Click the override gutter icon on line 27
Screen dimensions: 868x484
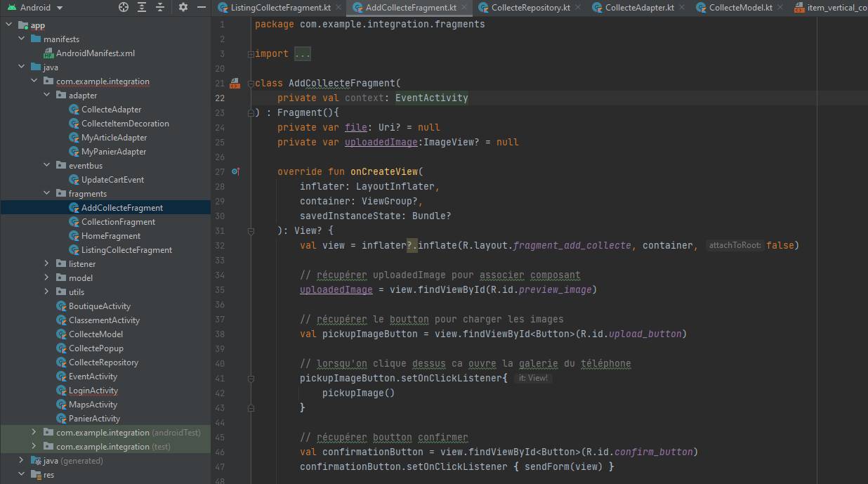point(236,171)
